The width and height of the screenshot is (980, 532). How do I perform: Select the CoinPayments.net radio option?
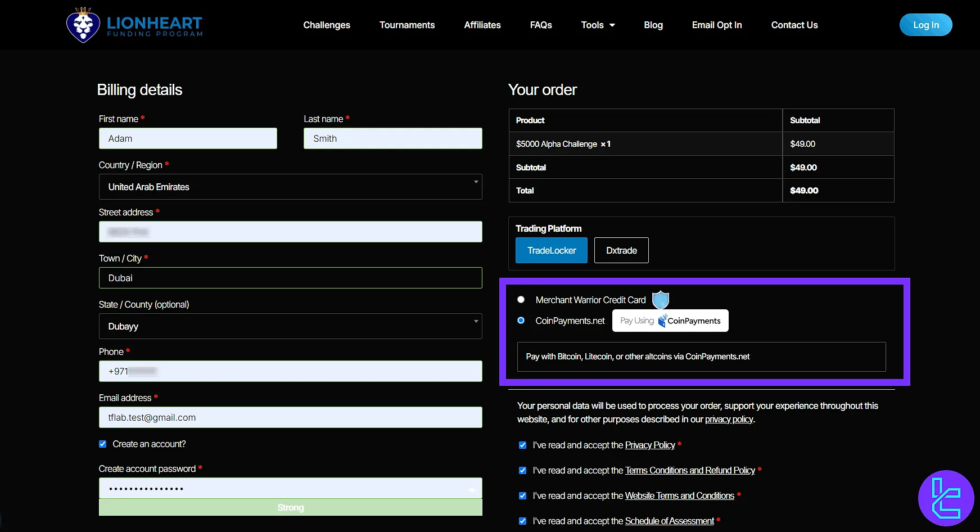click(x=521, y=321)
